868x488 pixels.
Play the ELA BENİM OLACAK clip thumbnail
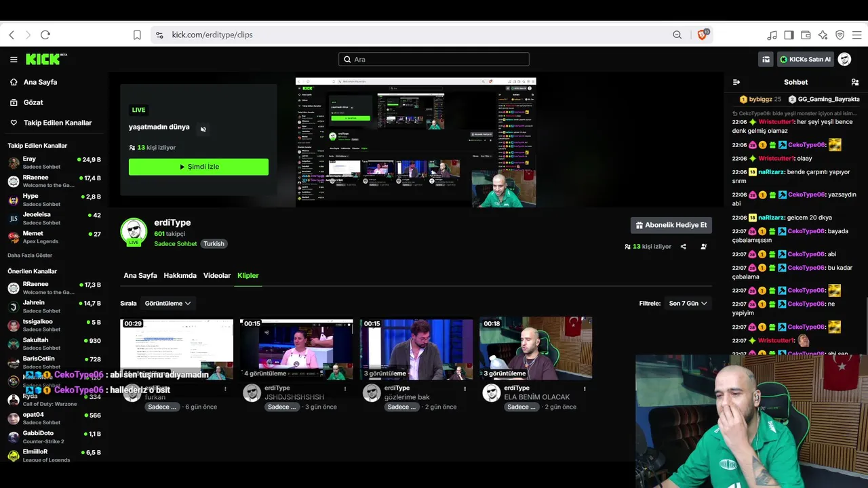coord(536,349)
